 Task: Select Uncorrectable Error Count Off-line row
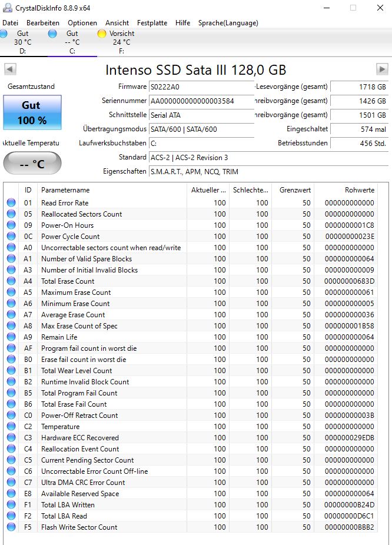click(191, 471)
